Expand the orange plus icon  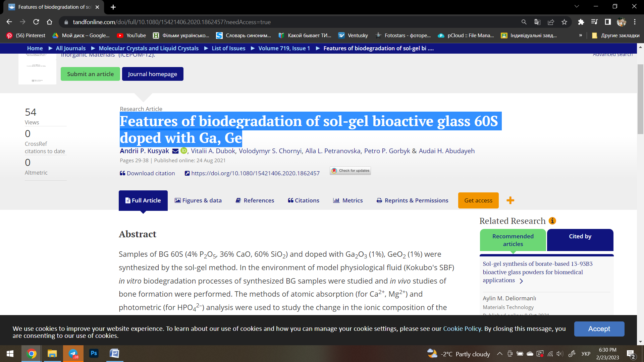[511, 200]
